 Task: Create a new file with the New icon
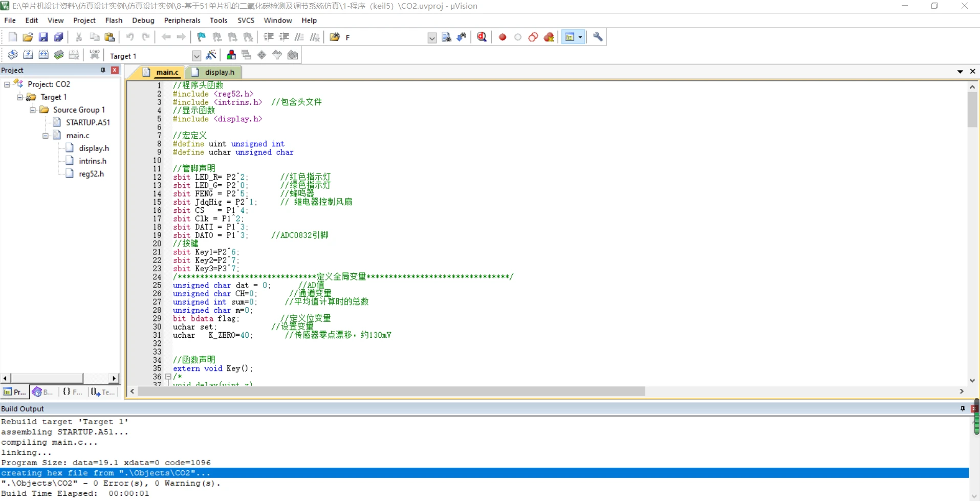coord(13,37)
